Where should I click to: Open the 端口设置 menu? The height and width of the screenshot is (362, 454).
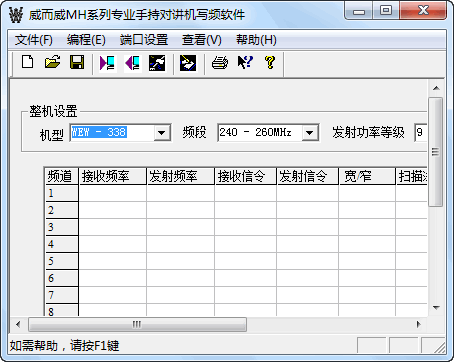[144, 40]
